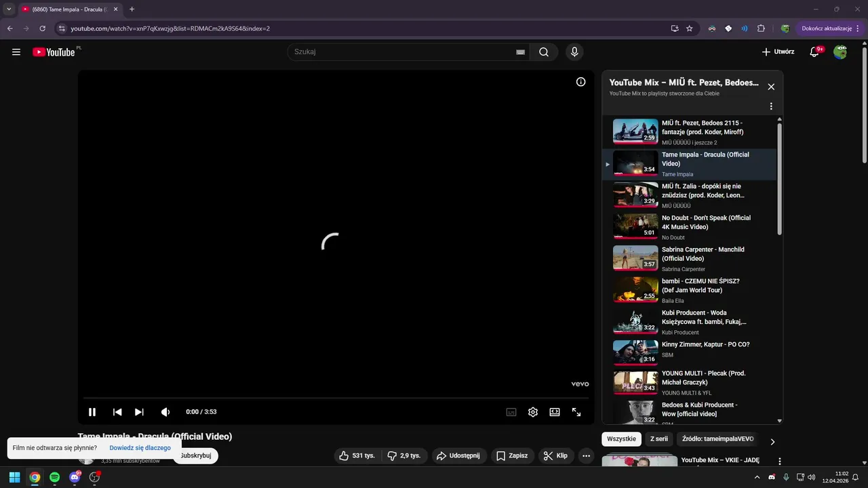Open a new browser tab

coord(132,9)
